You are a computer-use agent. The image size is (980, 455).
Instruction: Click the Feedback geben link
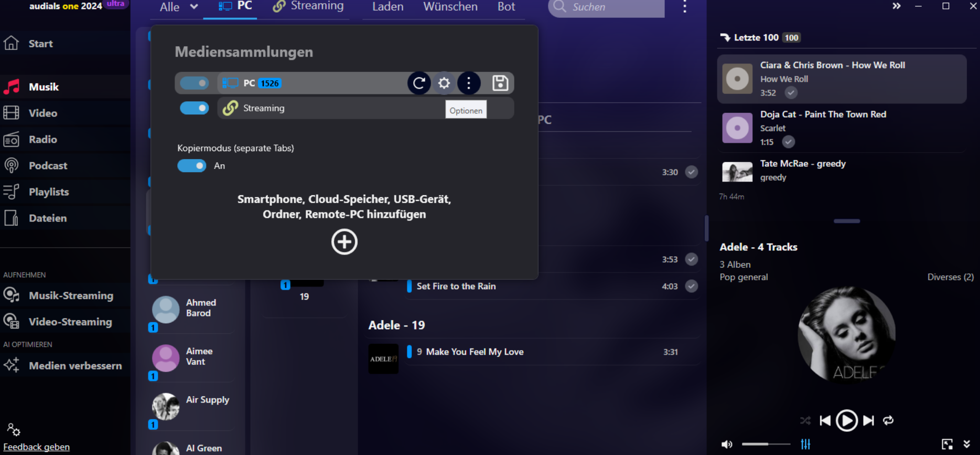37,447
